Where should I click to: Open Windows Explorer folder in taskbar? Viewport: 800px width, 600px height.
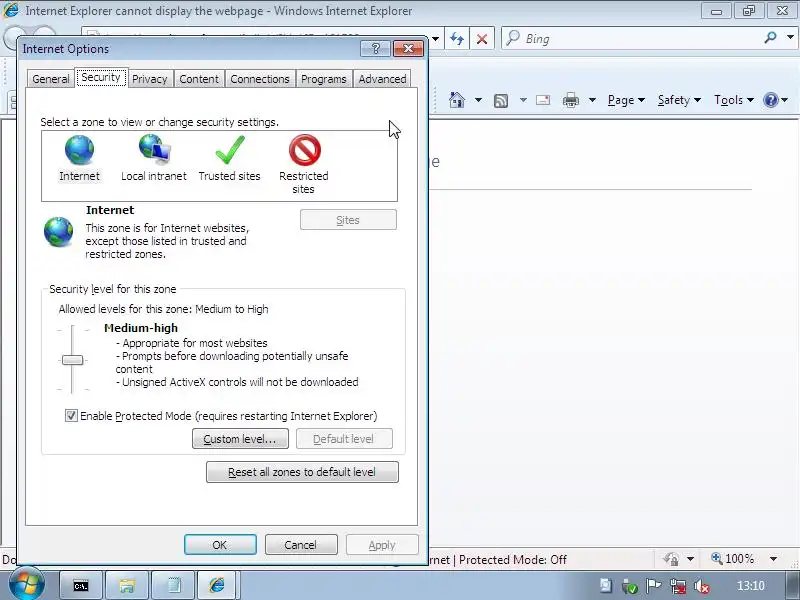(x=127, y=586)
